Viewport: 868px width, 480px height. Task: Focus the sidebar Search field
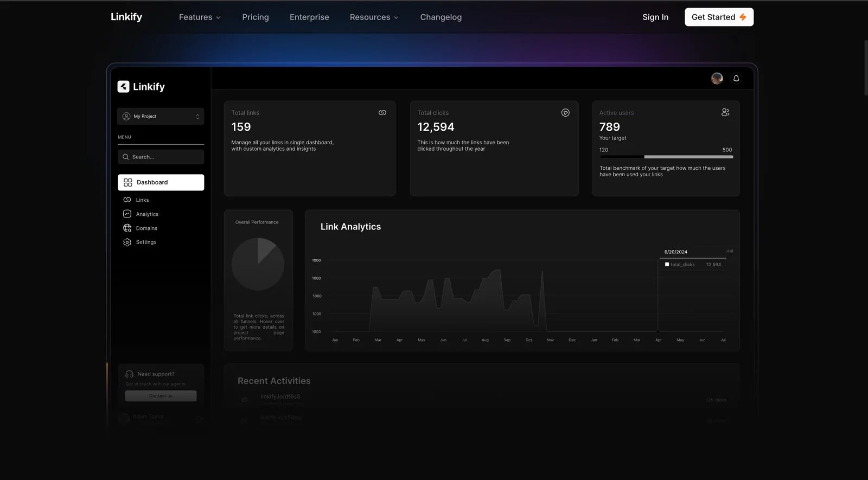click(161, 157)
